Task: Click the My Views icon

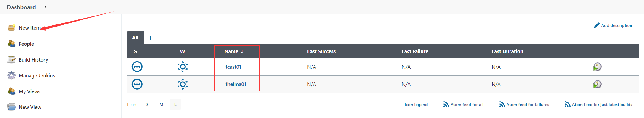Action: [x=11, y=91]
